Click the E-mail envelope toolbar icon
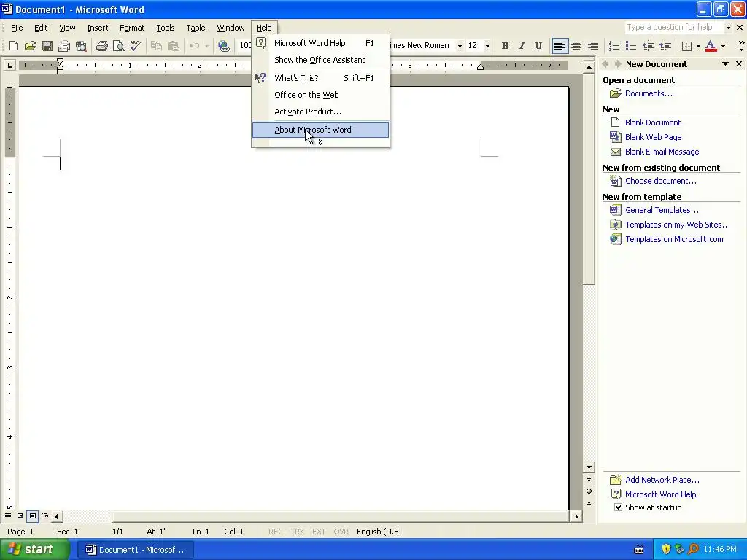Image resolution: width=747 pixels, height=560 pixels. (64, 46)
